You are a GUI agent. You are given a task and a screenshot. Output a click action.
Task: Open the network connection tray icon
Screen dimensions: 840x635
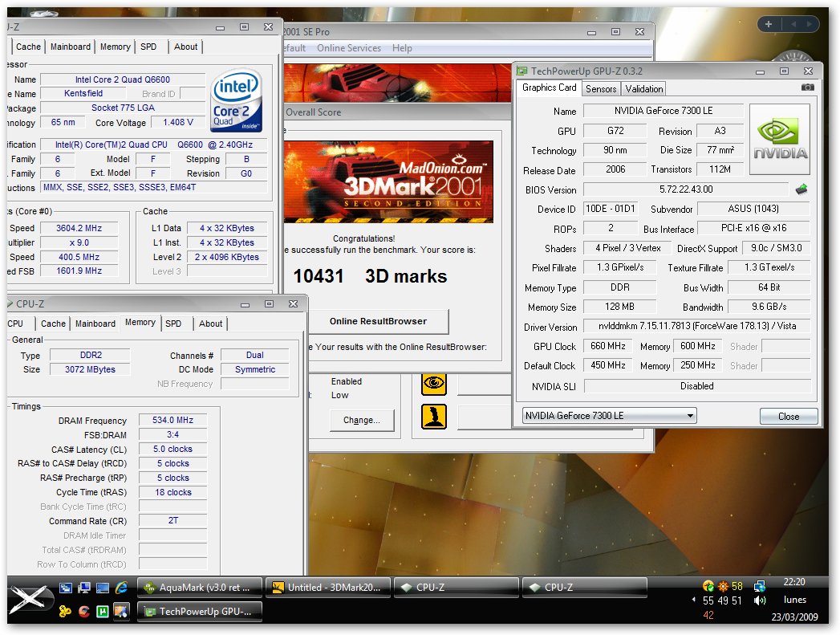point(759,586)
